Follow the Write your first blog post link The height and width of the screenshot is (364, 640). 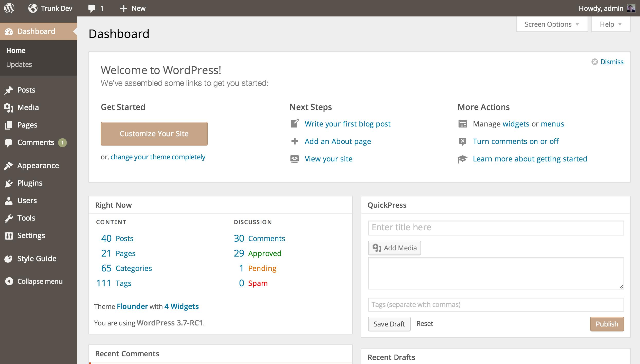pos(348,124)
